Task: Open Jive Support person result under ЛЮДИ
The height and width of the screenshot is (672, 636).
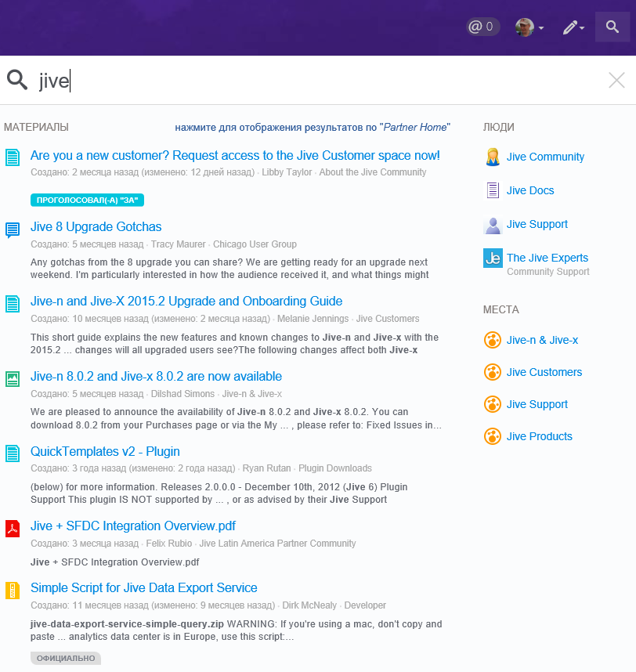Action: [x=537, y=224]
